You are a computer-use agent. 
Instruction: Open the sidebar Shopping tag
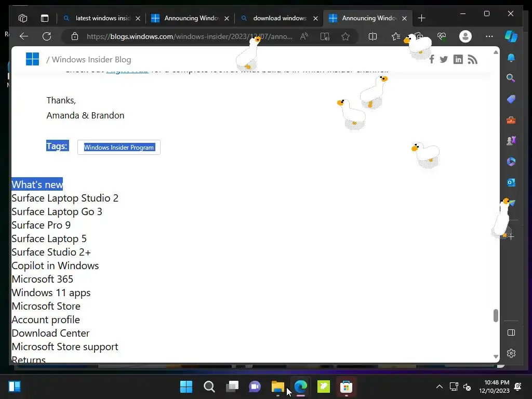pyautogui.click(x=511, y=99)
